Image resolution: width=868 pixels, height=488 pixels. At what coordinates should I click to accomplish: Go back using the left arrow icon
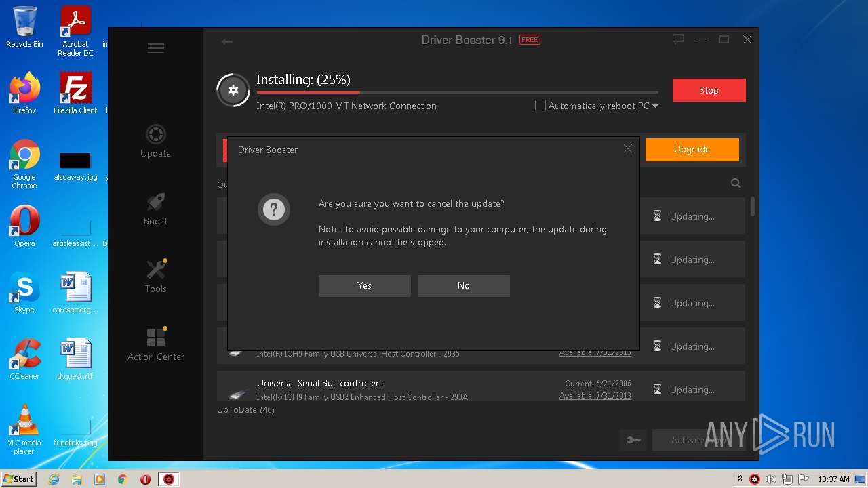pos(227,42)
